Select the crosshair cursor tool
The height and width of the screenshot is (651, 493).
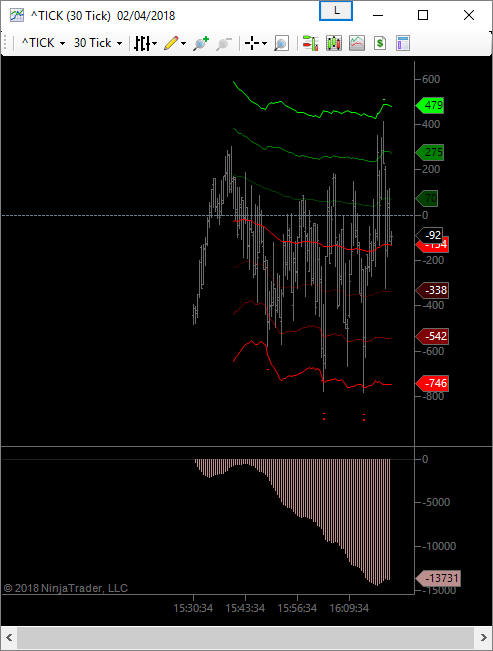point(252,43)
